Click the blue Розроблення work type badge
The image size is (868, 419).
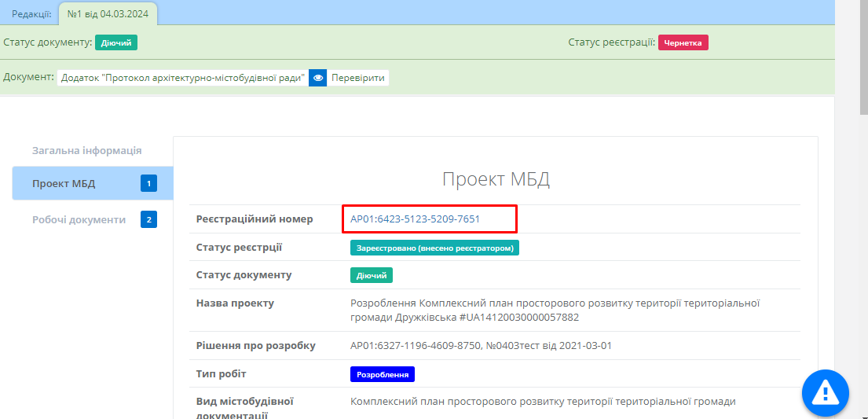pos(382,374)
